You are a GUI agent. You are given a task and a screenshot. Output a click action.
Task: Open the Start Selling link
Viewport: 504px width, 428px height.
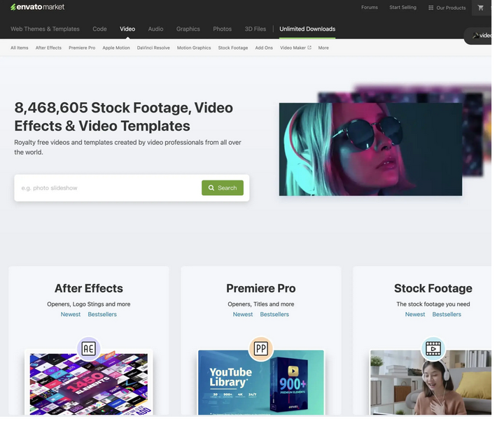(x=402, y=8)
